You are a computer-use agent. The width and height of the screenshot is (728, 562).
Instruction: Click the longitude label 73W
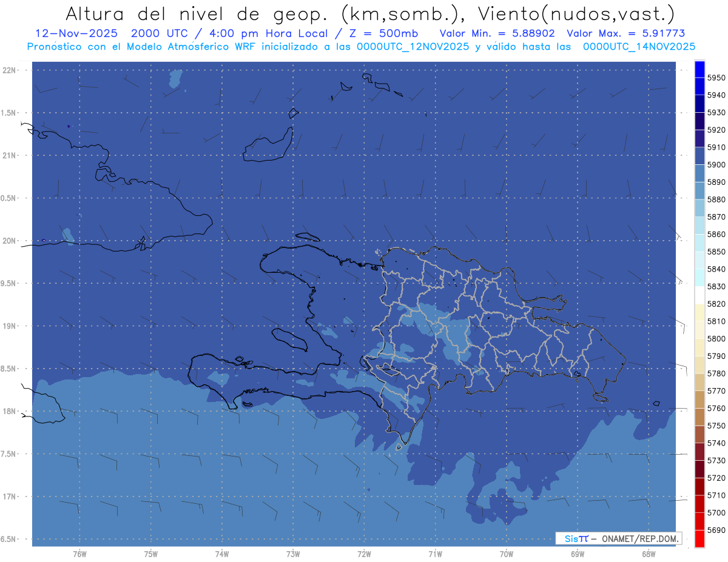(293, 554)
